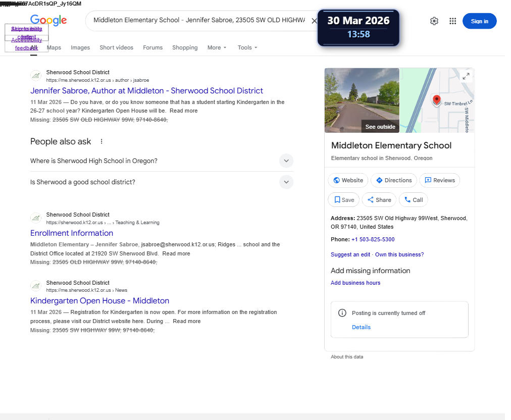Click About this data link

pos(347,357)
